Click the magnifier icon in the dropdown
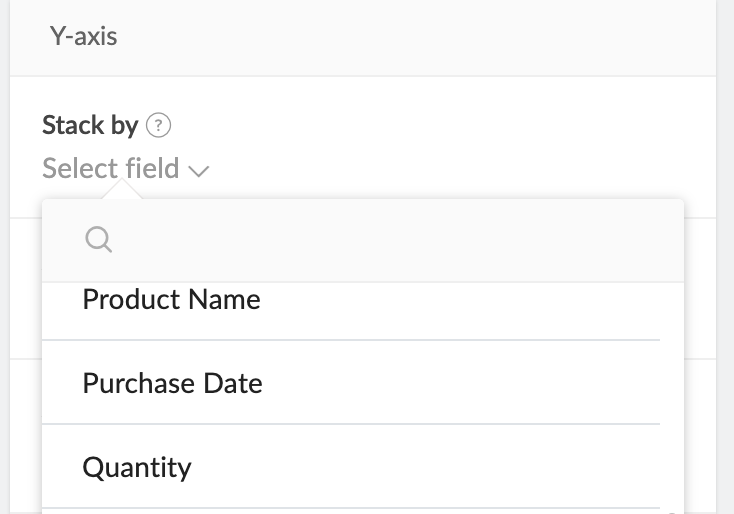734x514 pixels. pos(98,239)
